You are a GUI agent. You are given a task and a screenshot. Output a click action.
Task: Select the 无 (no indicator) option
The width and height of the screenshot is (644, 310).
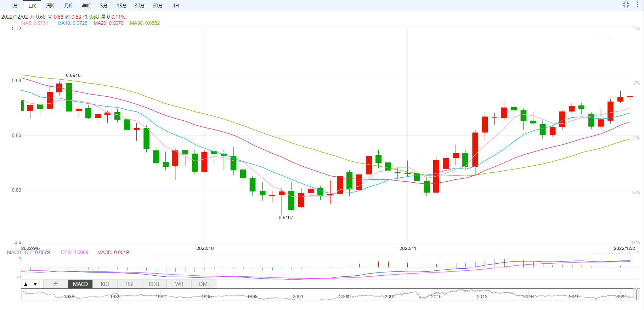[x=56, y=284]
